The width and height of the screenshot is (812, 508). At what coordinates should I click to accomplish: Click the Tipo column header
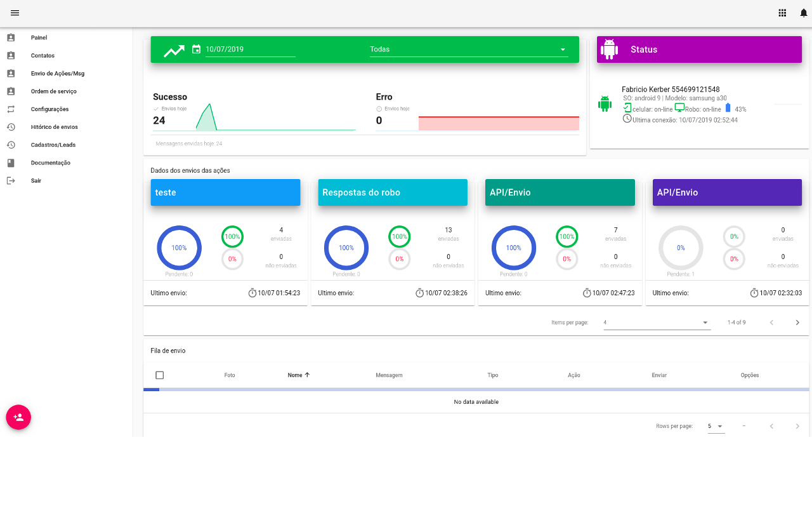pyautogui.click(x=493, y=375)
